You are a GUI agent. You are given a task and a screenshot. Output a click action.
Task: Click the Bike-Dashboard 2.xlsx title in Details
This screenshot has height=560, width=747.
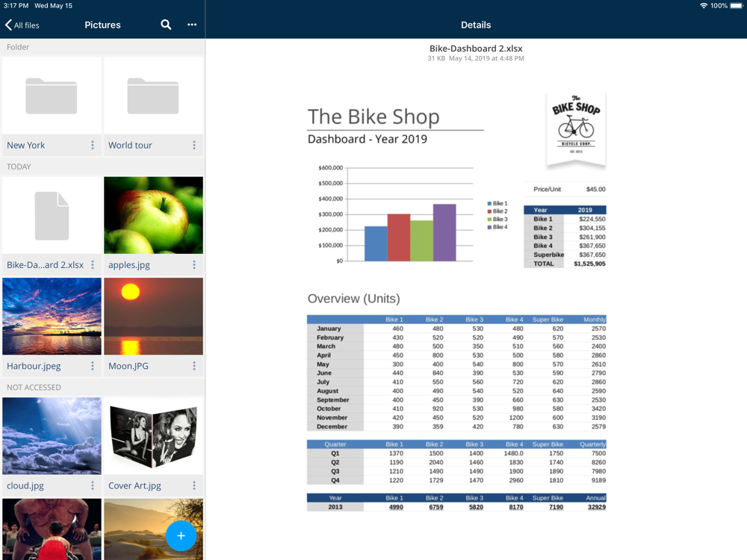[x=476, y=49]
